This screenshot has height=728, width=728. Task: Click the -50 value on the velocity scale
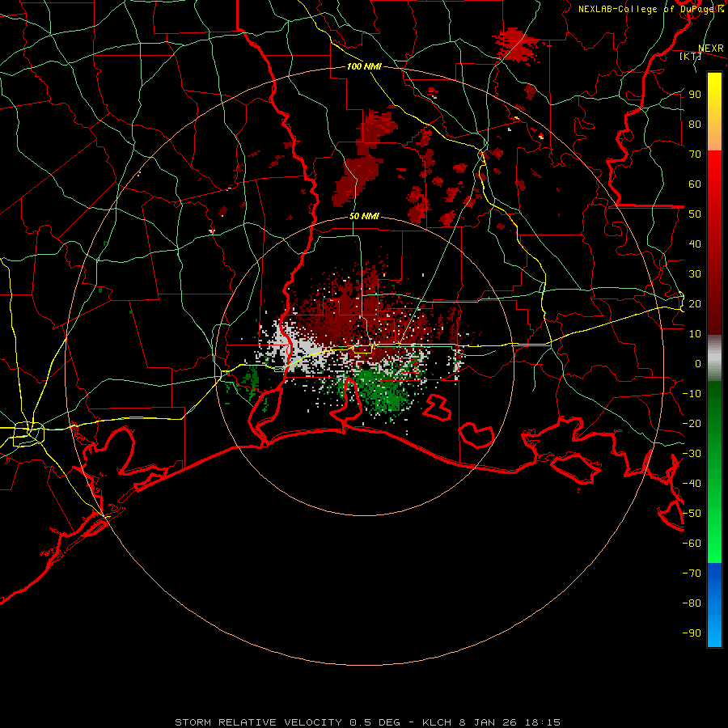692,514
